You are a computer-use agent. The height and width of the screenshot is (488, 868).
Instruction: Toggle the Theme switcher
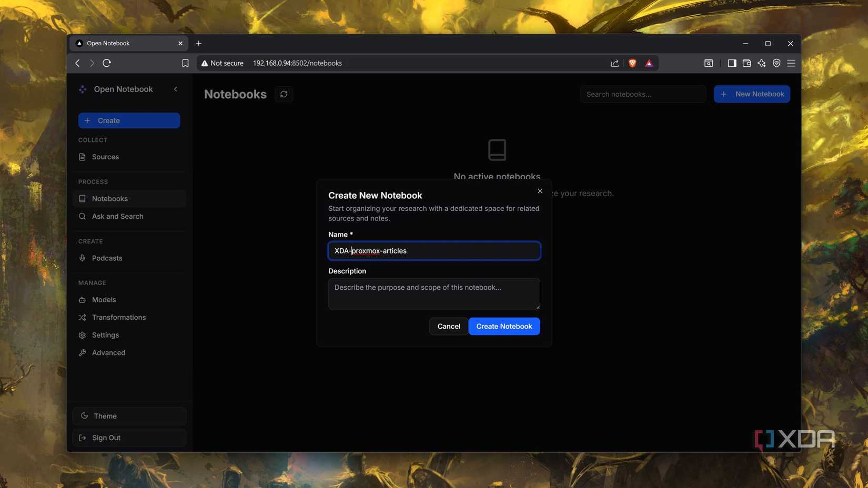pyautogui.click(x=129, y=416)
